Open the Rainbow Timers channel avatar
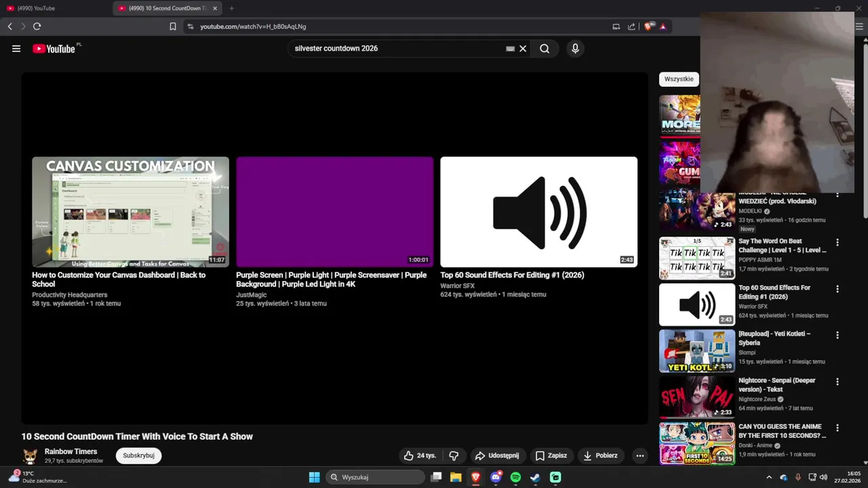Viewport: 868px width, 488px height. 30,456
